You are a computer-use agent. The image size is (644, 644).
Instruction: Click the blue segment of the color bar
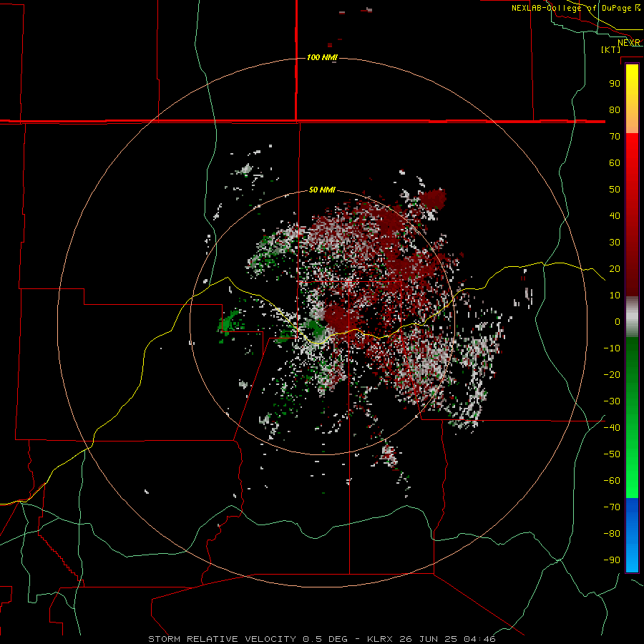coord(632,535)
